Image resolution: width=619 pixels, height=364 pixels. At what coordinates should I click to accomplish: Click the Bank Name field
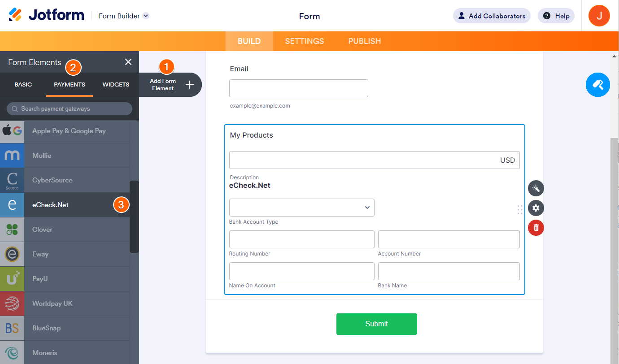449,271
